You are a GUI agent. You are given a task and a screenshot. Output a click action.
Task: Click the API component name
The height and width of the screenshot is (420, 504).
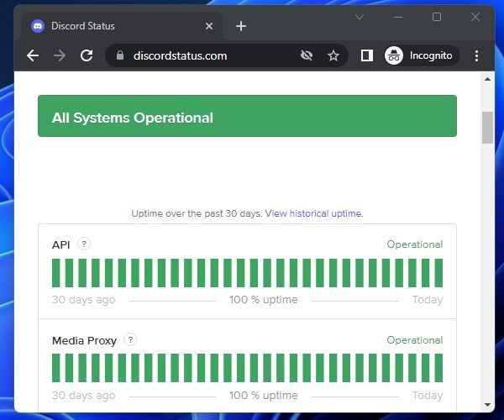pos(61,245)
